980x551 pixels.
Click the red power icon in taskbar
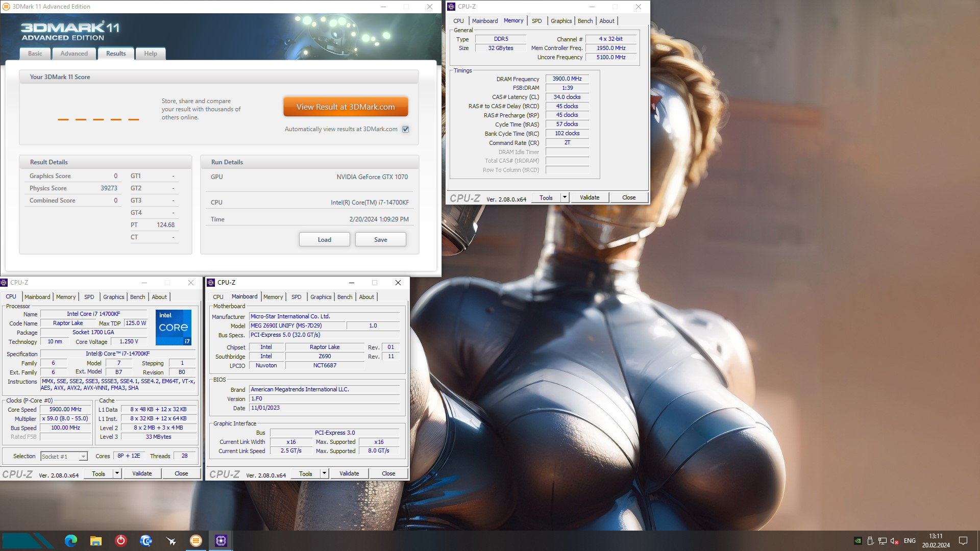pos(121,541)
